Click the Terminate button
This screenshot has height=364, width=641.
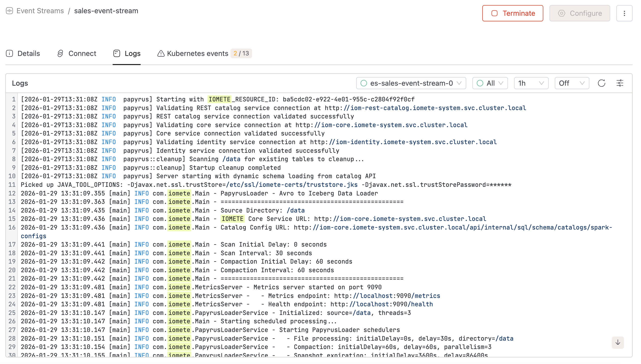(x=513, y=13)
